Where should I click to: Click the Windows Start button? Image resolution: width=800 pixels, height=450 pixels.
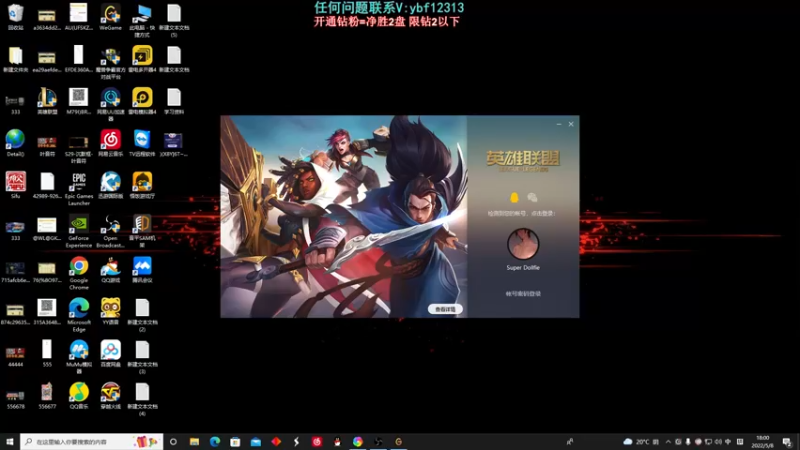(10, 441)
